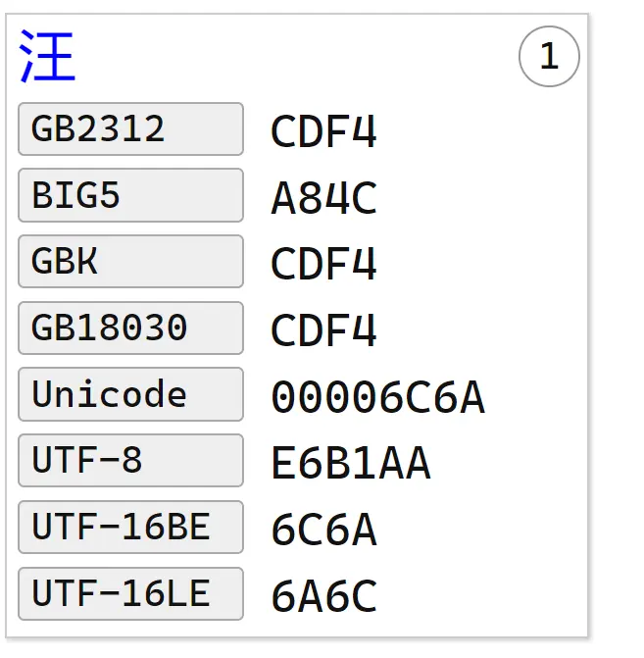
Task: Click the GBK encoding label button
Action: [130, 262]
